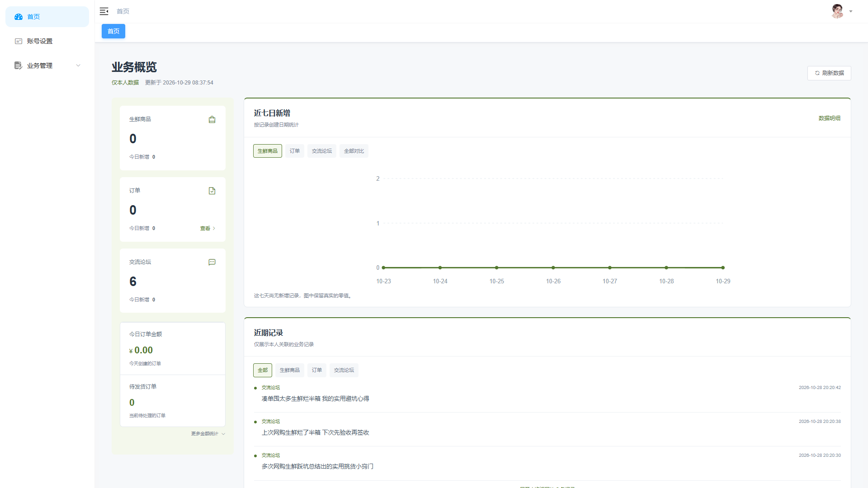Select 交流论坛 filter in 近期记录

tap(344, 370)
